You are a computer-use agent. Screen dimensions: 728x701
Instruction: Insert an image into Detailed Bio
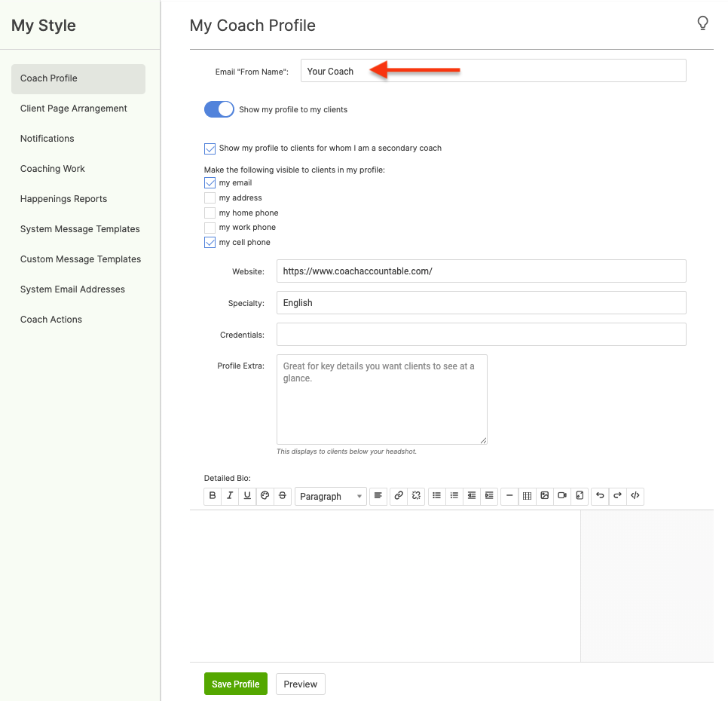click(x=544, y=496)
